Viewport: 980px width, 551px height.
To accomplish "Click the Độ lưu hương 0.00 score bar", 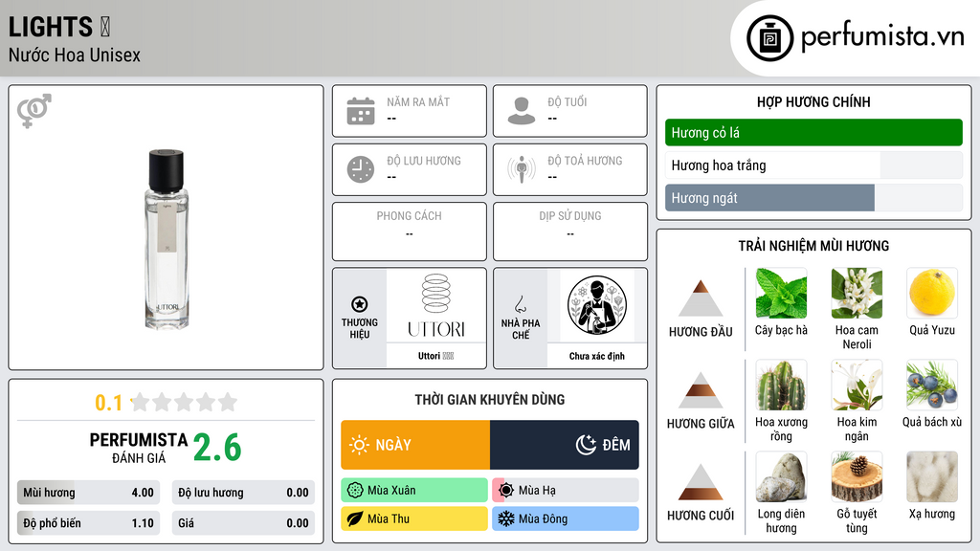I will tap(243, 493).
